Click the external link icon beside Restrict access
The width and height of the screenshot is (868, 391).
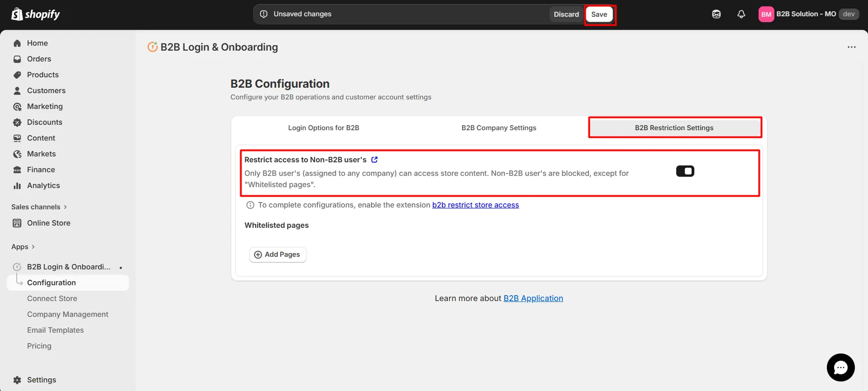pyautogui.click(x=375, y=160)
